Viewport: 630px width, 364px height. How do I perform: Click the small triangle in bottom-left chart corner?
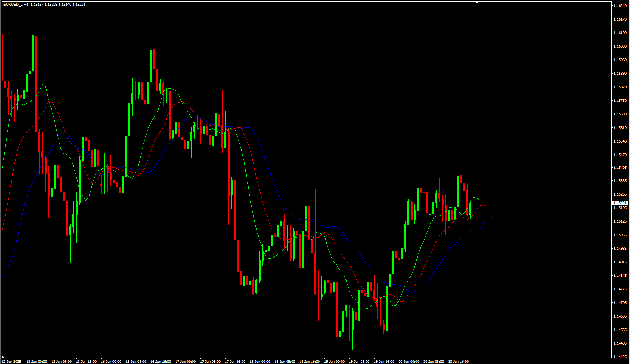[x=3, y=357]
